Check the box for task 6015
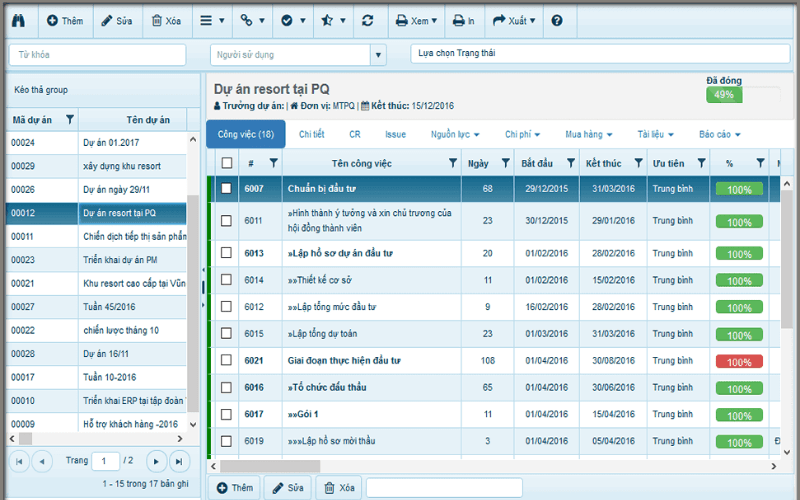The image size is (800, 500). click(x=226, y=333)
